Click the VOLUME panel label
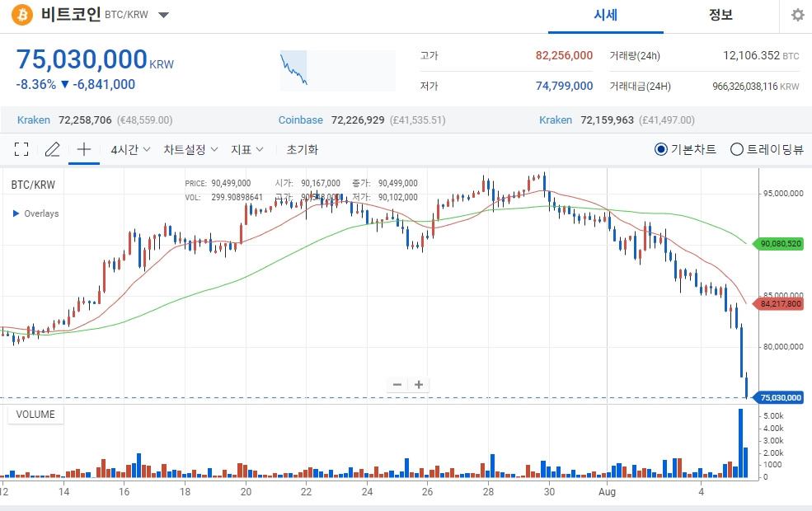Image resolution: width=812 pixels, height=511 pixels. [35, 415]
